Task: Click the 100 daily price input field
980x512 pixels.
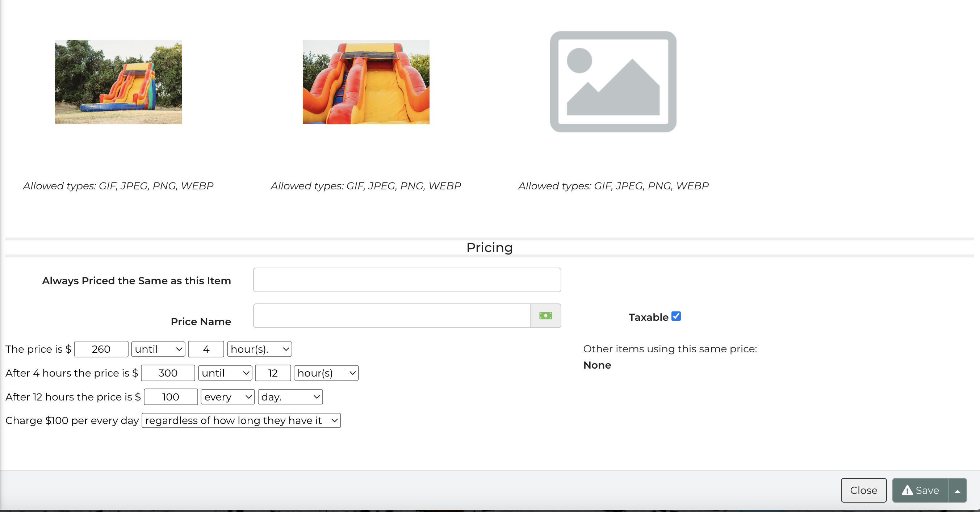Action: coord(171,397)
